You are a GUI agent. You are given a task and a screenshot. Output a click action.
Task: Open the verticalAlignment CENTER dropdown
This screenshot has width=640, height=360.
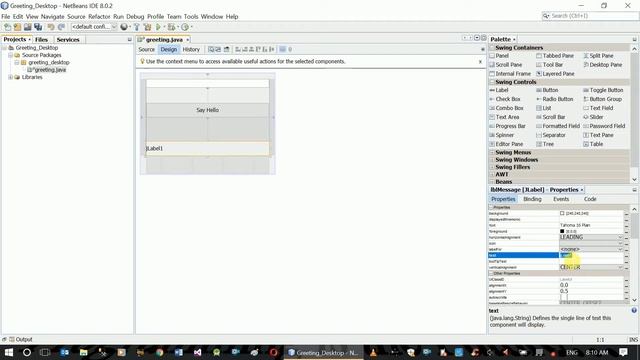point(620,267)
